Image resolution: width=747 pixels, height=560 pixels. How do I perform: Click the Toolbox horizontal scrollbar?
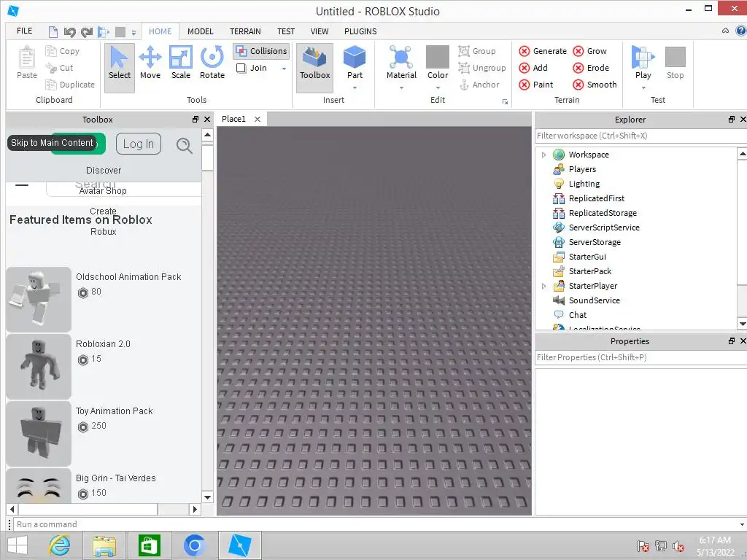(88, 509)
